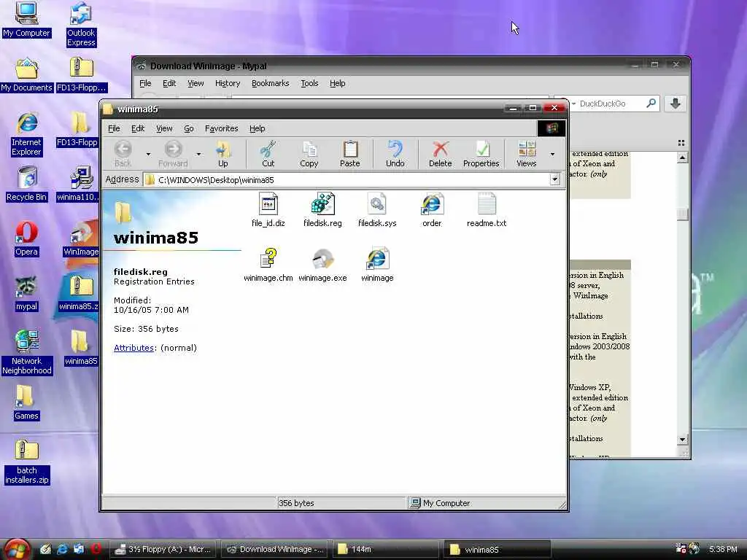The width and height of the screenshot is (747, 560).
Task: Click the Address bar path field
Action: (x=347, y=179)
